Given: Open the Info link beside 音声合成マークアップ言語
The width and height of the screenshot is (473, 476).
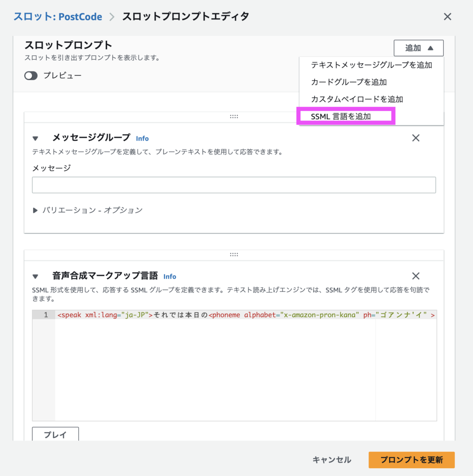Looking at the screenshot, I should click(x=170, y=276).
